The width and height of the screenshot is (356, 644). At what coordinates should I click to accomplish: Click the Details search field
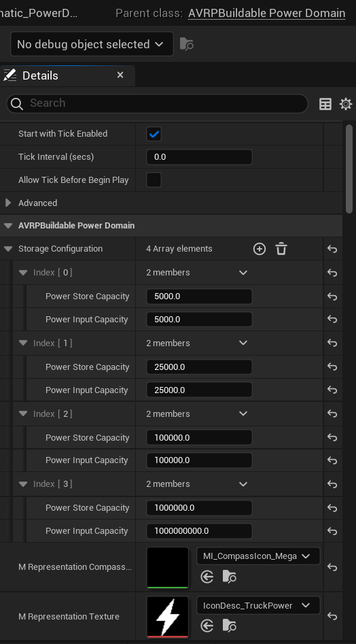[x=157, y=103]
